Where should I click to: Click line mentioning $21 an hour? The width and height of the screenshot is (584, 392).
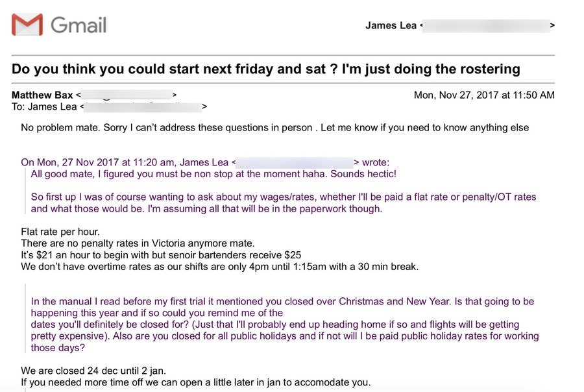(x=161, y=255)
